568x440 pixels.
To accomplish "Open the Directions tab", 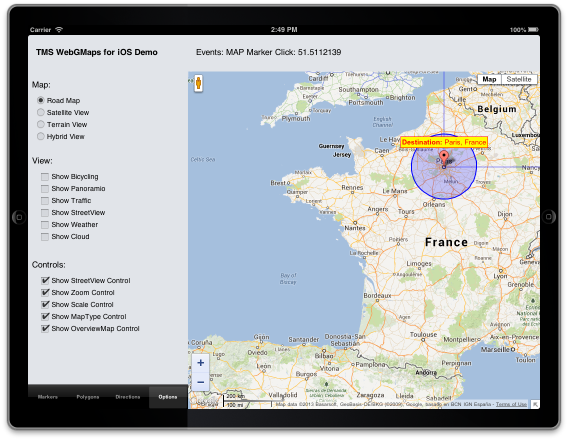I will pos(128,397).
